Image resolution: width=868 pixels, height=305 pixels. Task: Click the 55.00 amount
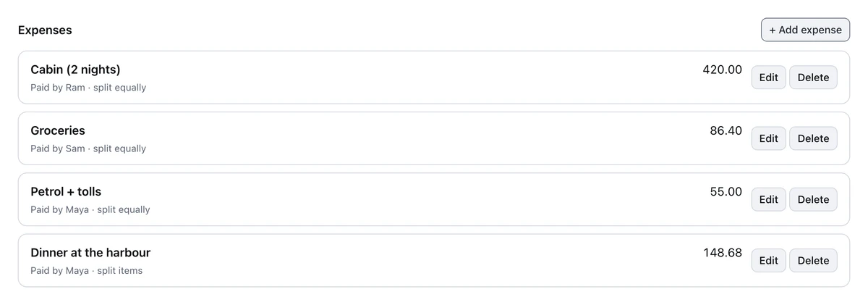pos(726,191)
